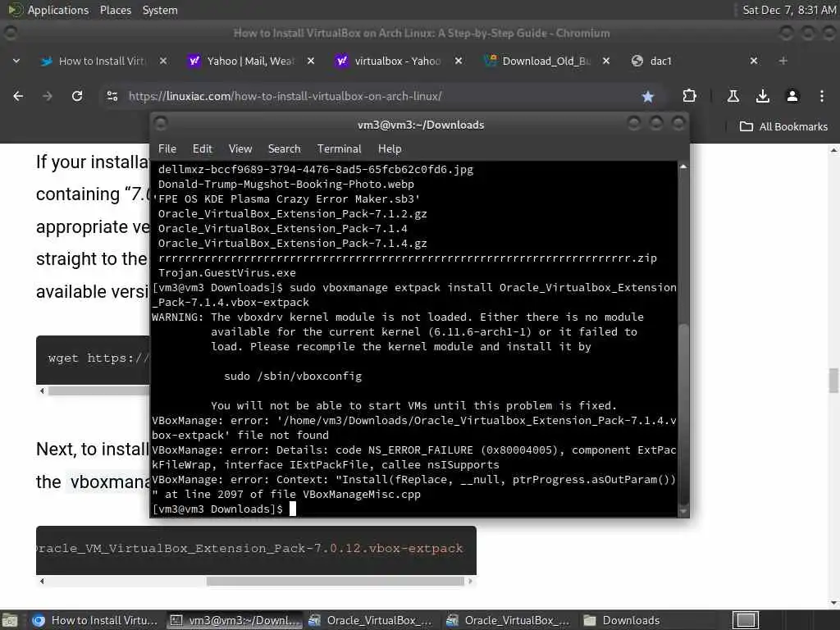The width and height of the screenshot is (840, 630).
Task: Click the Chromium window menu icon in titlebar
Action: (11, 33)
